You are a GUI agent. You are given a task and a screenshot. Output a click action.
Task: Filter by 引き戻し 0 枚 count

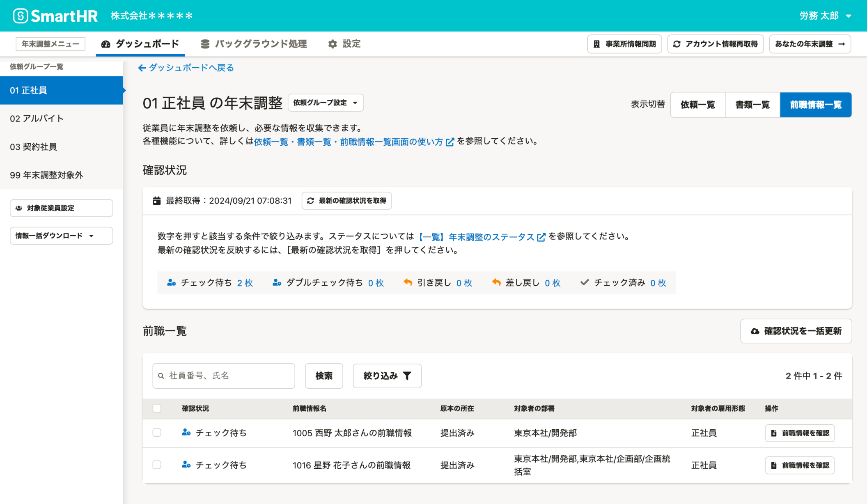click(464, 283)
